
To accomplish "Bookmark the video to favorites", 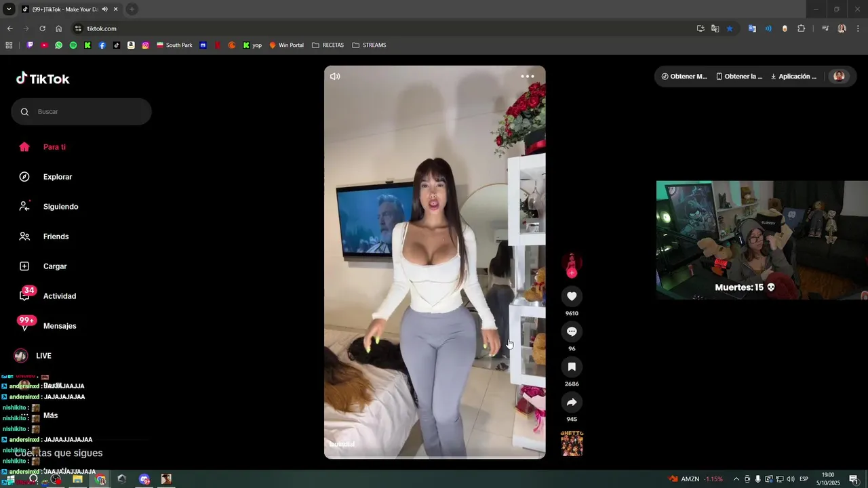I will pyautogui.click(x=572, y=367).
